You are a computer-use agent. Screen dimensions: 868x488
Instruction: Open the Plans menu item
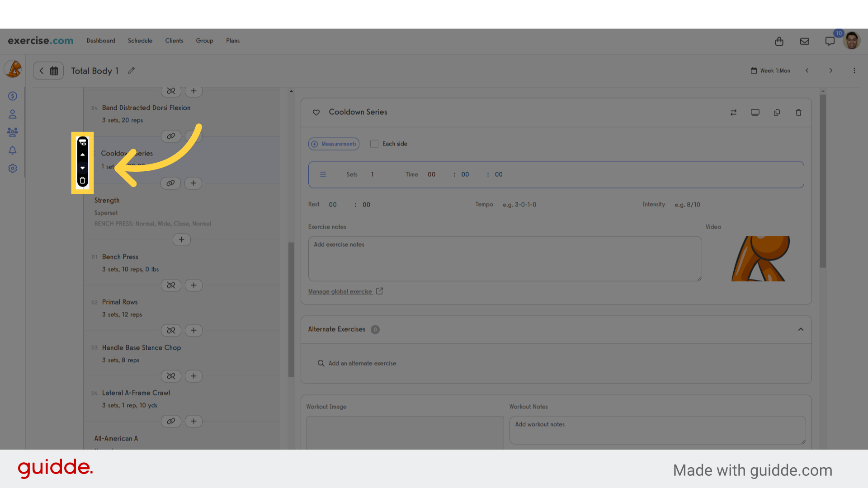[233, 41]
